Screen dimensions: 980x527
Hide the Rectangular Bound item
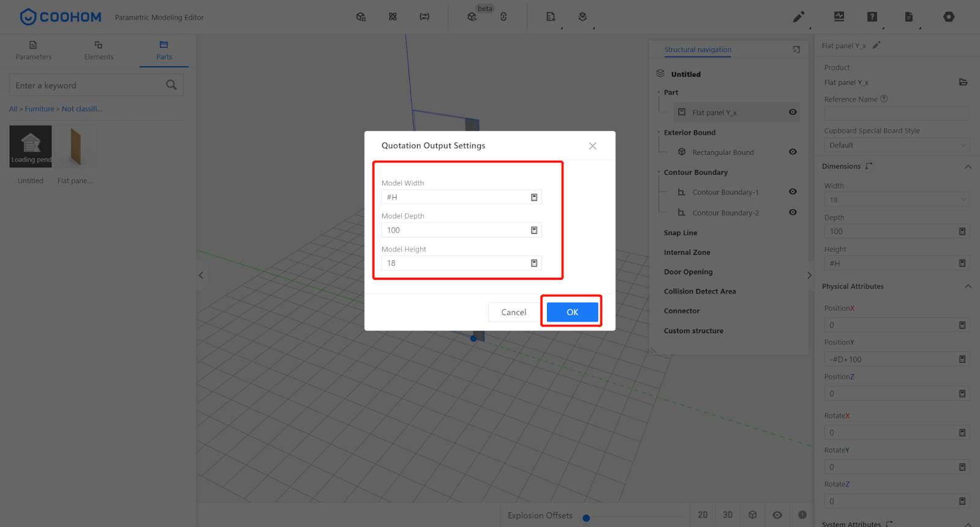(x=793, y=152)
